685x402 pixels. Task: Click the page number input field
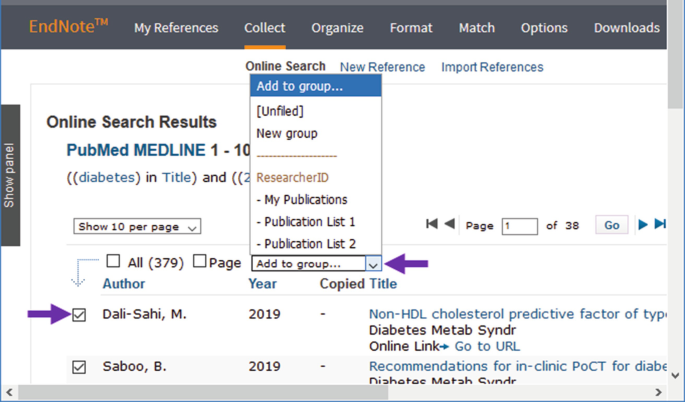click(519, 226)
